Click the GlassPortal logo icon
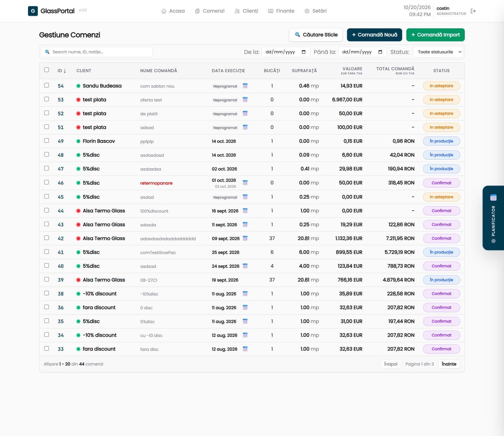This screenshot has width=504, height=436. tap(33, 11)
